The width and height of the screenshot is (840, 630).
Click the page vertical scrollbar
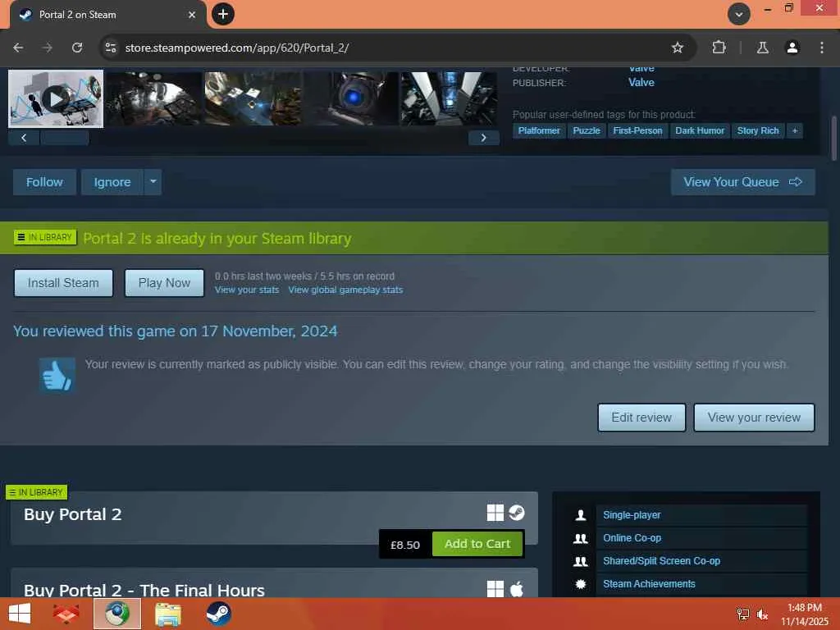(834, 138)
